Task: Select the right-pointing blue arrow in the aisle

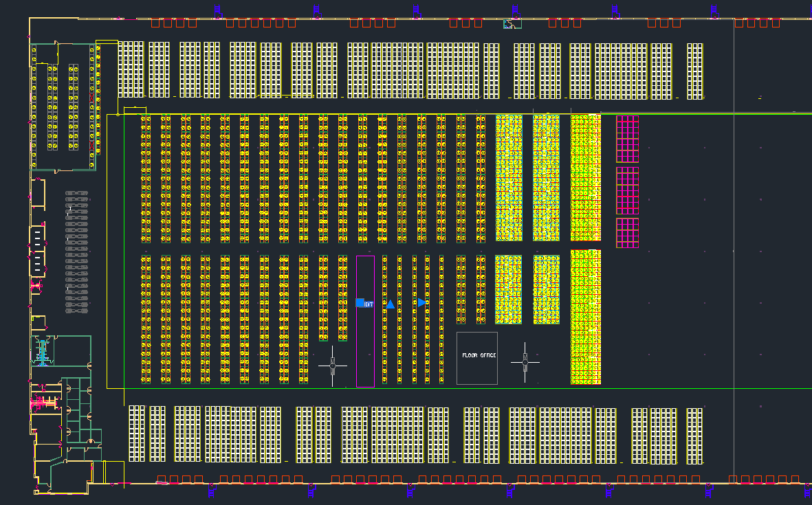Action: coord(421,302)
